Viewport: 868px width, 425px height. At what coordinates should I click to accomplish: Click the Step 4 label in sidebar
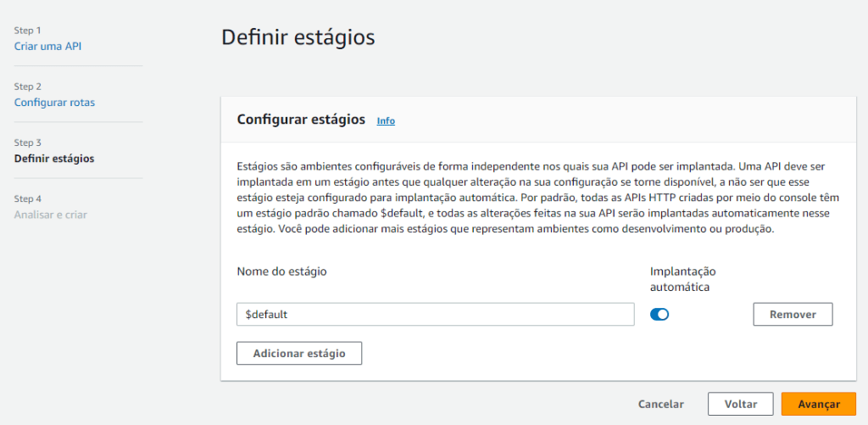point(28,199)
